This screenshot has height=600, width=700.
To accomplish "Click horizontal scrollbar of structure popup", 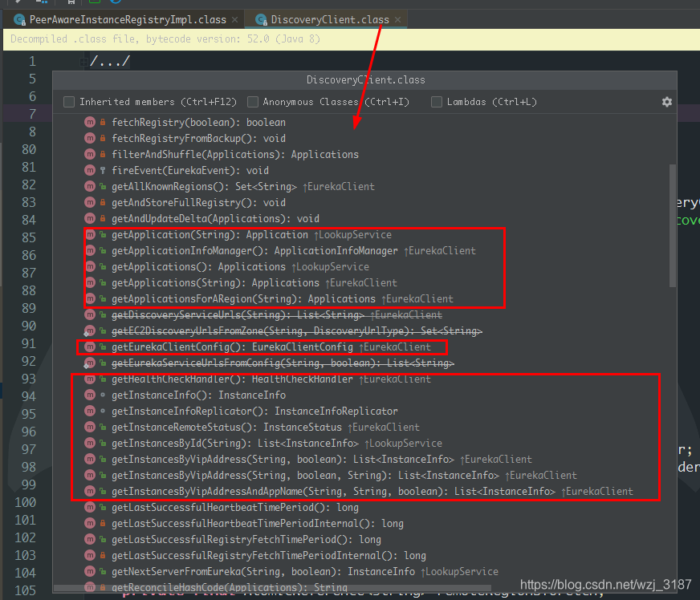I will (x=272, y=588).
